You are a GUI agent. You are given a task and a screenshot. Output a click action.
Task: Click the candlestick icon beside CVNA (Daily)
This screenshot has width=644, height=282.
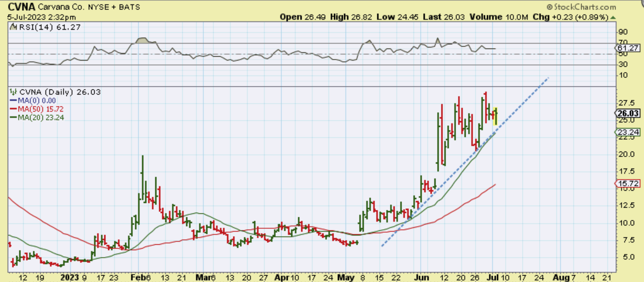point(13,92)
